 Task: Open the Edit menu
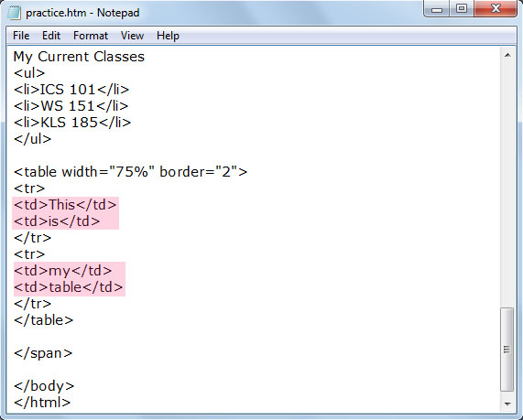51,36
